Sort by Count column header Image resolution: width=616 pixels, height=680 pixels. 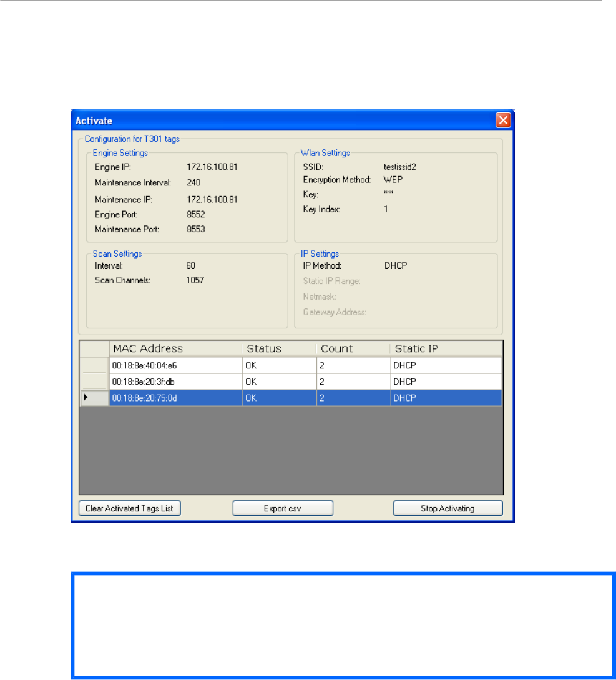pyautogui.click(x=353, y=348)
